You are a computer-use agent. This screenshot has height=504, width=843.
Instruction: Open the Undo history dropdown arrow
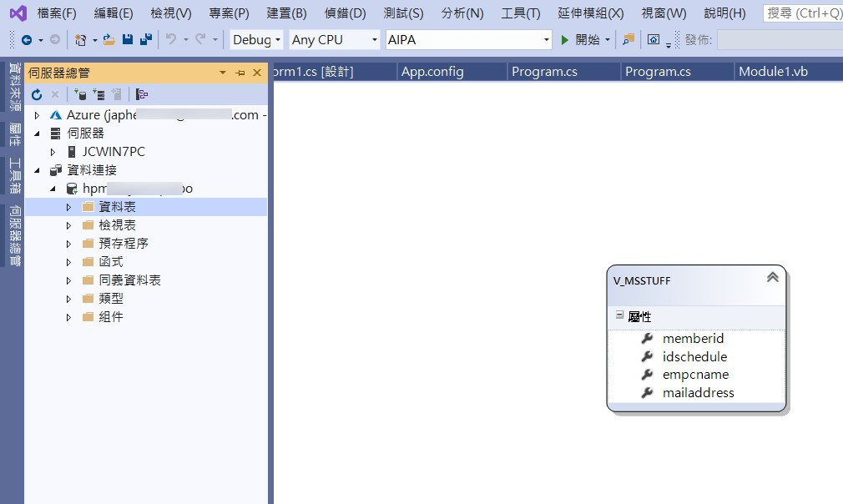[185, 40]
